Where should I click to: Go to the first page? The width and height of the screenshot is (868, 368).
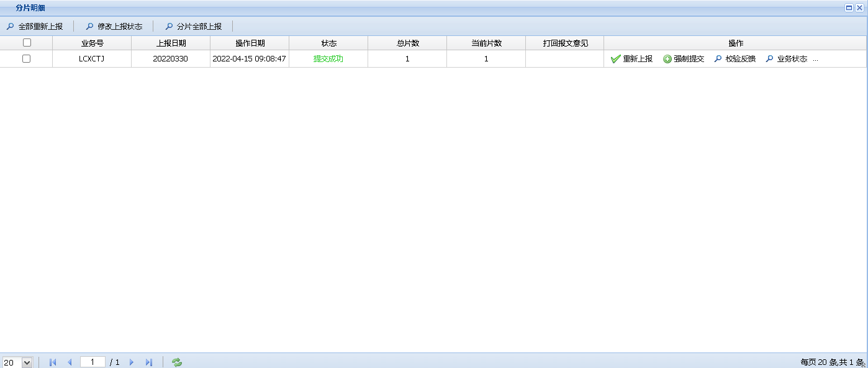coord(53,362)
